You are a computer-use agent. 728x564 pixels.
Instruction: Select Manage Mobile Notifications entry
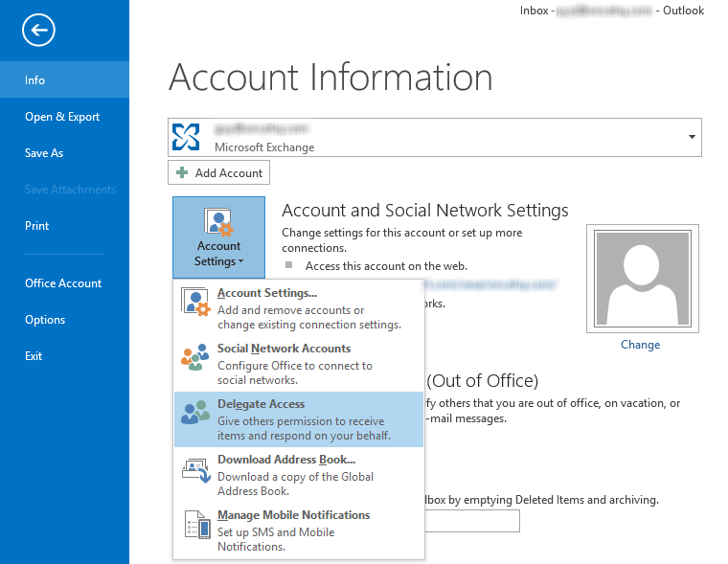pos(299,530)
